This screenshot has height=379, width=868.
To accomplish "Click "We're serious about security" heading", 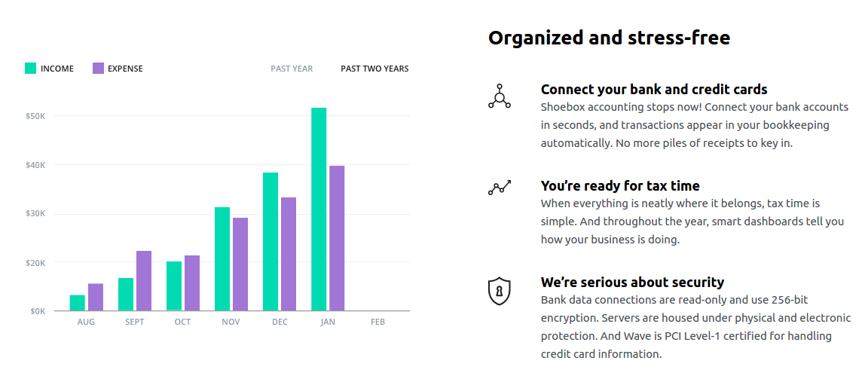I will pos(632,282).
